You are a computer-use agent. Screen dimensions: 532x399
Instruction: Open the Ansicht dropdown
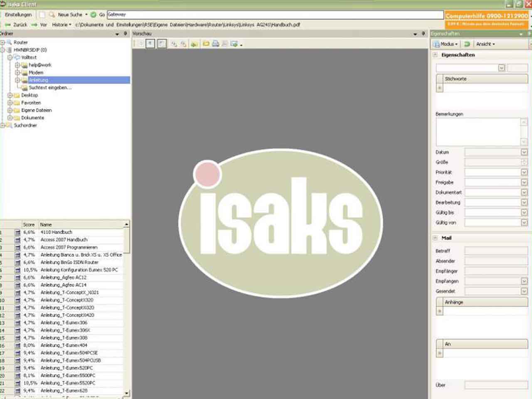point(485,44)
